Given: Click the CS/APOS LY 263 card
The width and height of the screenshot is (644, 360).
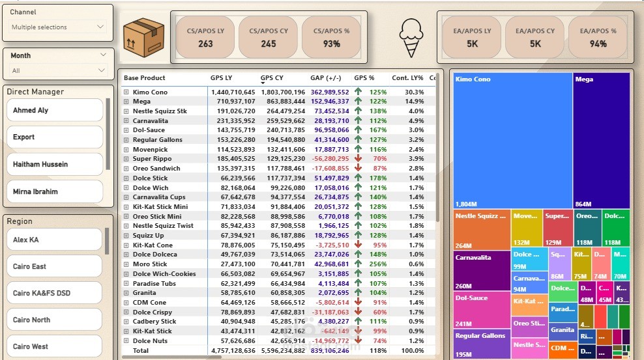Looking at the screenshot, I should pyautogui.click(x=205, y=37).
